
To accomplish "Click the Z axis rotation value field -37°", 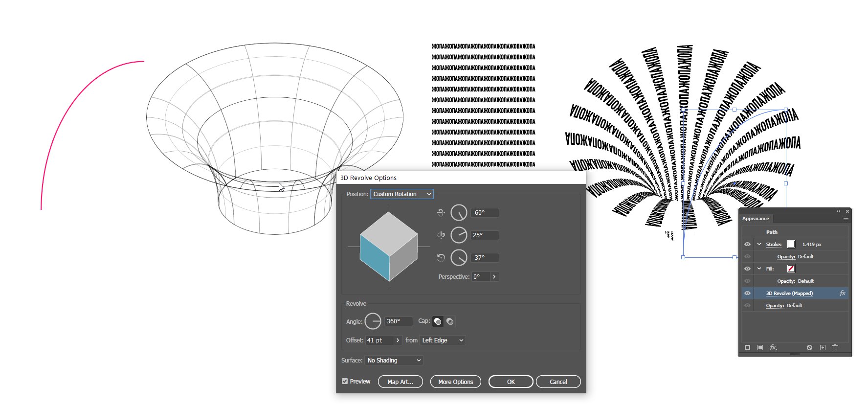I will coord(485,258).
